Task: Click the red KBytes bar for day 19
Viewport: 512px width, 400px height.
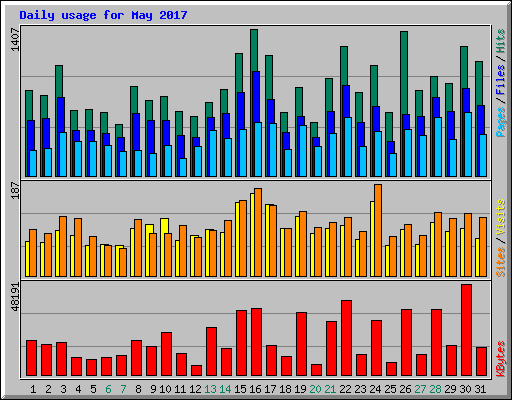Action: [x=301, y=344]
